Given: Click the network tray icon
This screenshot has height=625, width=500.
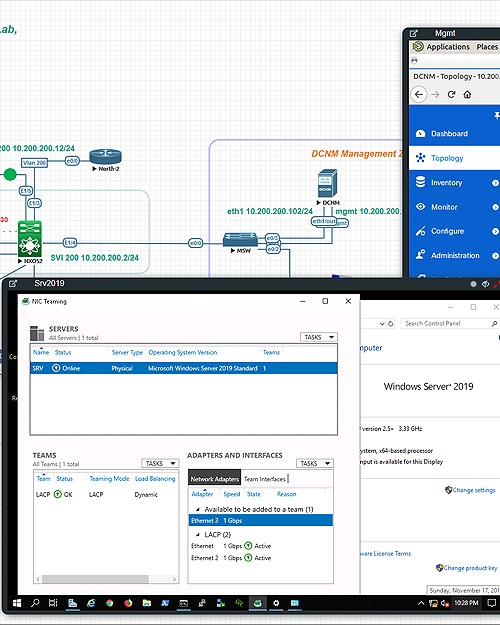Looking at the screenshot, I should click(433, 603).
